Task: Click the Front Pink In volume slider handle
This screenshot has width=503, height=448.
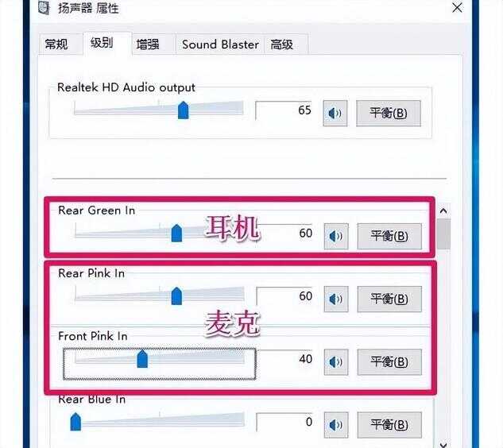Action: click(142, 359)
